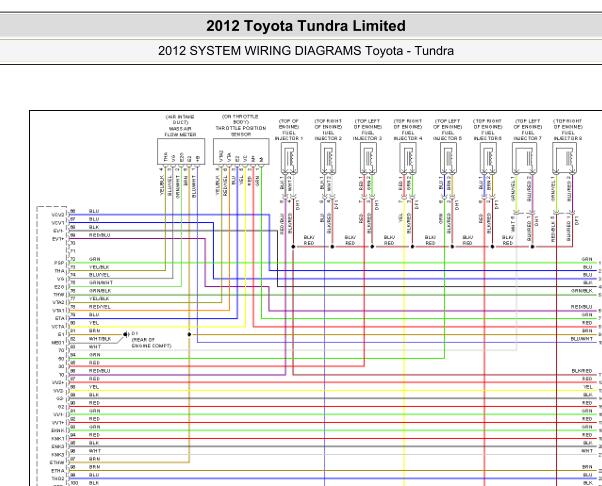The height and width of the screenshot is (486, 602).
Task: Click the THW terminal label
Action: tap(59, 295)
